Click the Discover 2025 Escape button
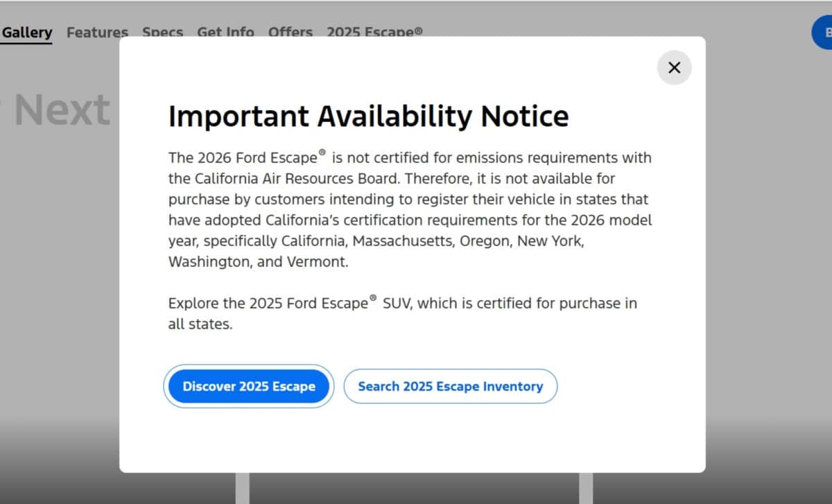832x504 pixels. (249, 386)
